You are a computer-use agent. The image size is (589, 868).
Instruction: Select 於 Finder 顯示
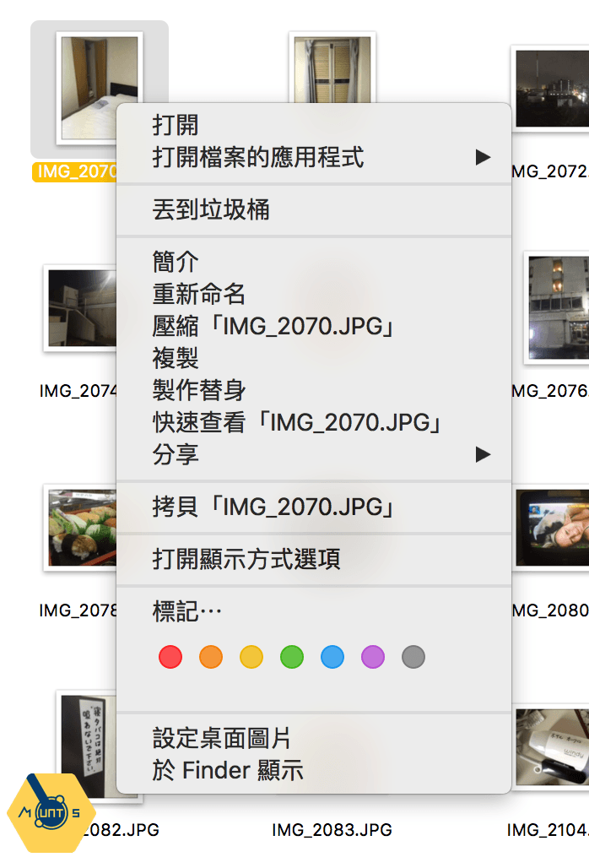(x=314, y=771)
